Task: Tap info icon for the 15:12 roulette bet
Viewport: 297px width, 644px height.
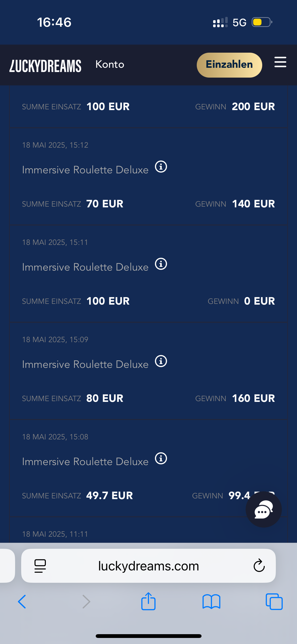Action: pos(161,167)
